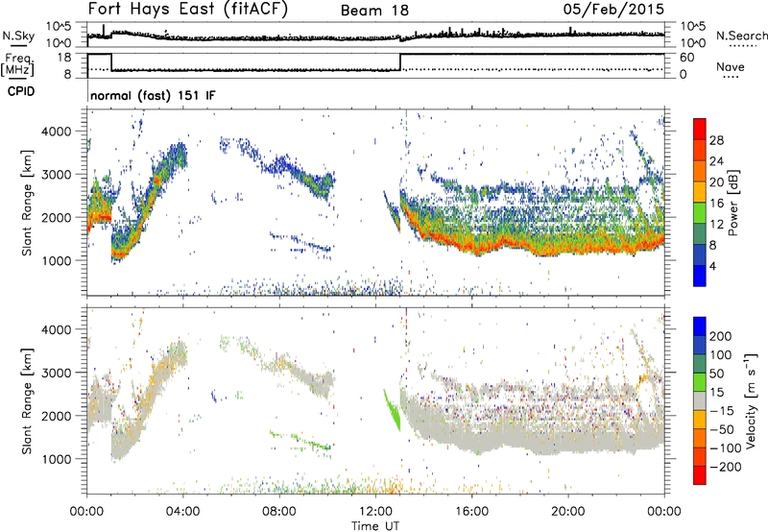768x532 pixels.
Task: Click the '12' Power colorbar value
Action: point(716,225)
